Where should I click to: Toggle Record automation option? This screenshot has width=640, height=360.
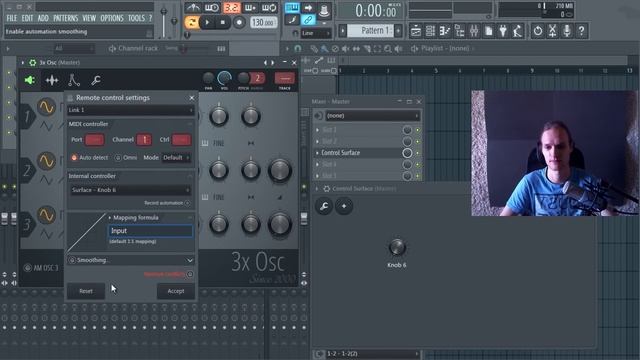coord(187,203)
